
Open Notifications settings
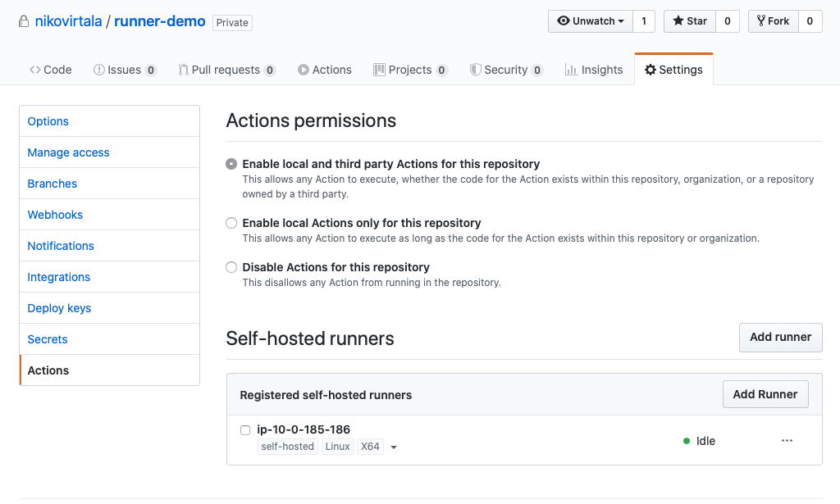point(110,246)
